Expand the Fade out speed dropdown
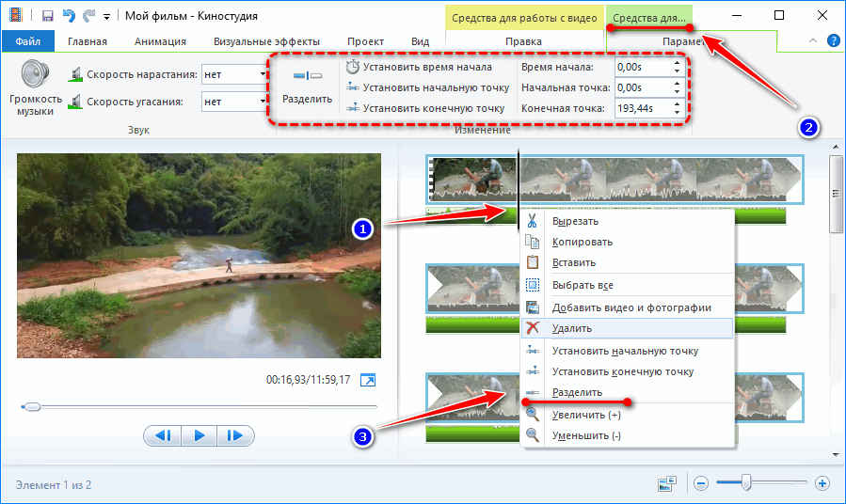Viewport: 846px width, 504px height. [x=263, y=102]
